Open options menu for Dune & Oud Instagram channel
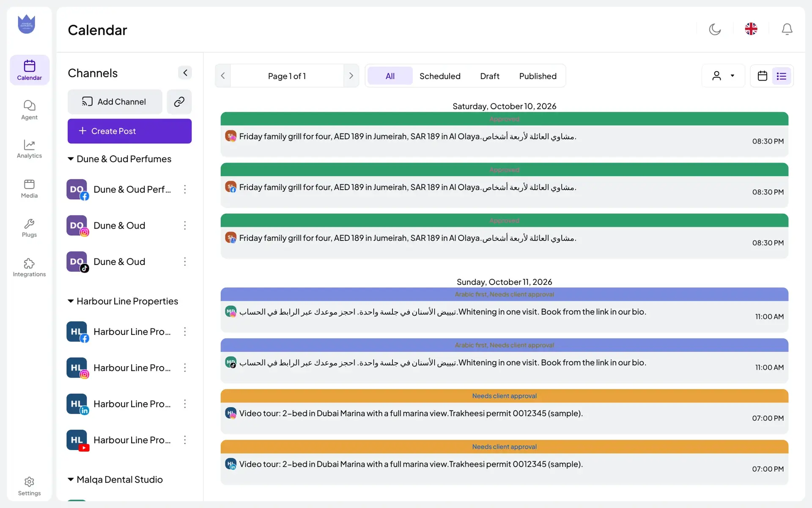 click(185, 225)
